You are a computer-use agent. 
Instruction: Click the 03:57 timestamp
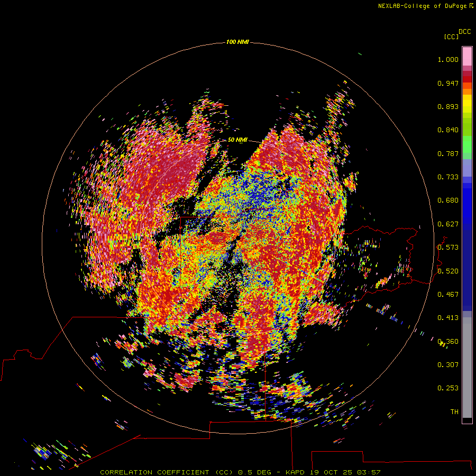coord(369,472)
